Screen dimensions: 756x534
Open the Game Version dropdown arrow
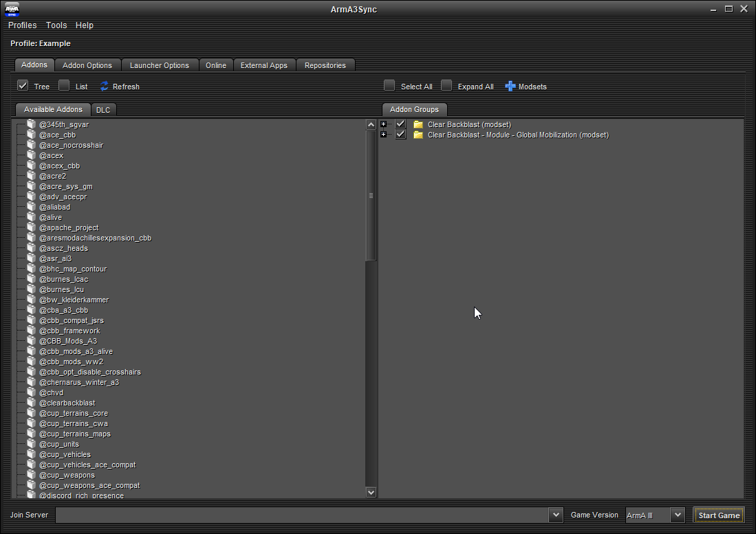click(678, 515)
